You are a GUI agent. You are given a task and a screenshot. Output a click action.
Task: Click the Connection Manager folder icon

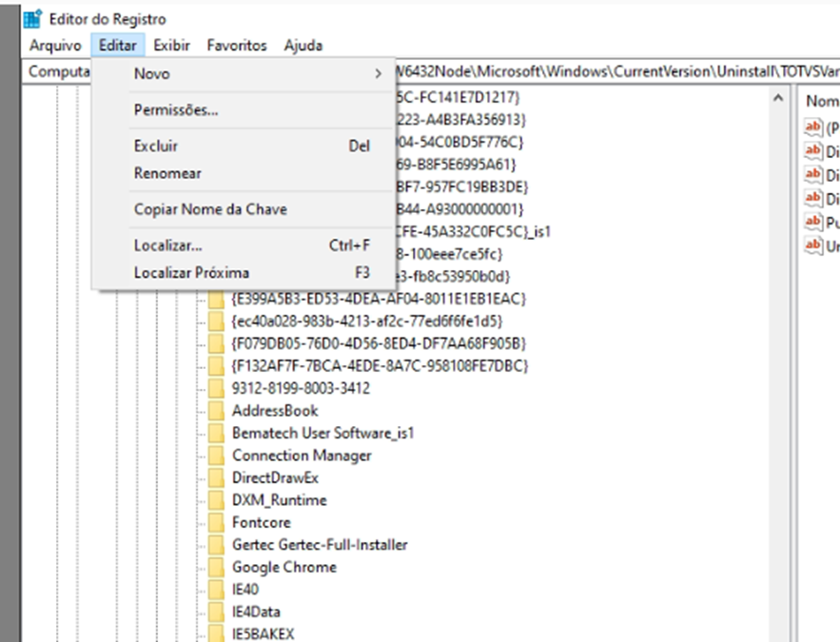(217, 456)
